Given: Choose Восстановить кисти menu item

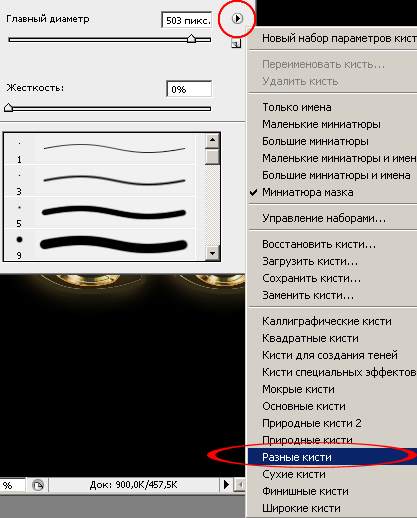Looking at the screenshot, I should coord(333,244).
